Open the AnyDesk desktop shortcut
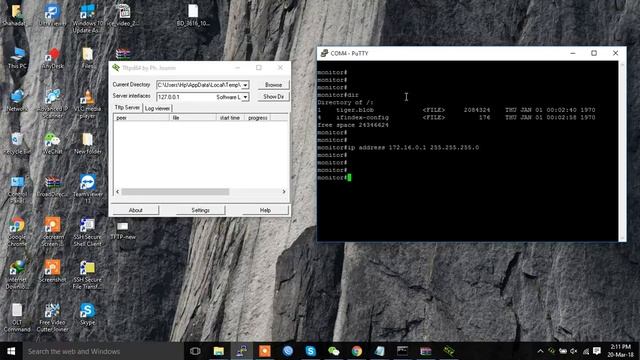Viewport: 640px width, 360px height. [x=53, y=58]
